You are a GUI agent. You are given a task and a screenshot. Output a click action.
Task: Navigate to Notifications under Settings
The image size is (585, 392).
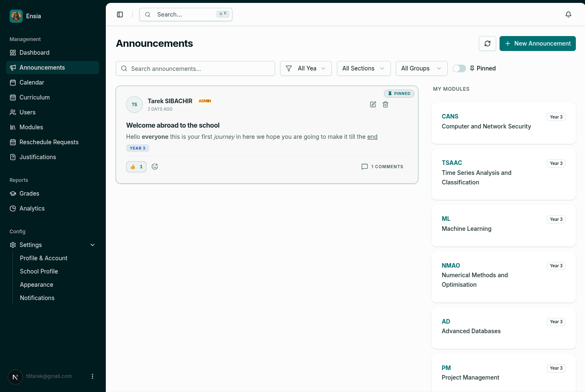click(37, 298)
